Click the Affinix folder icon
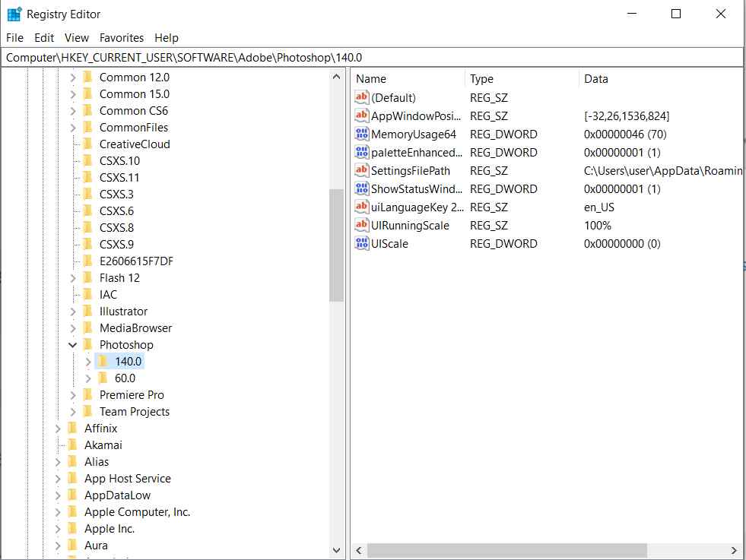 tap(73, 428)
